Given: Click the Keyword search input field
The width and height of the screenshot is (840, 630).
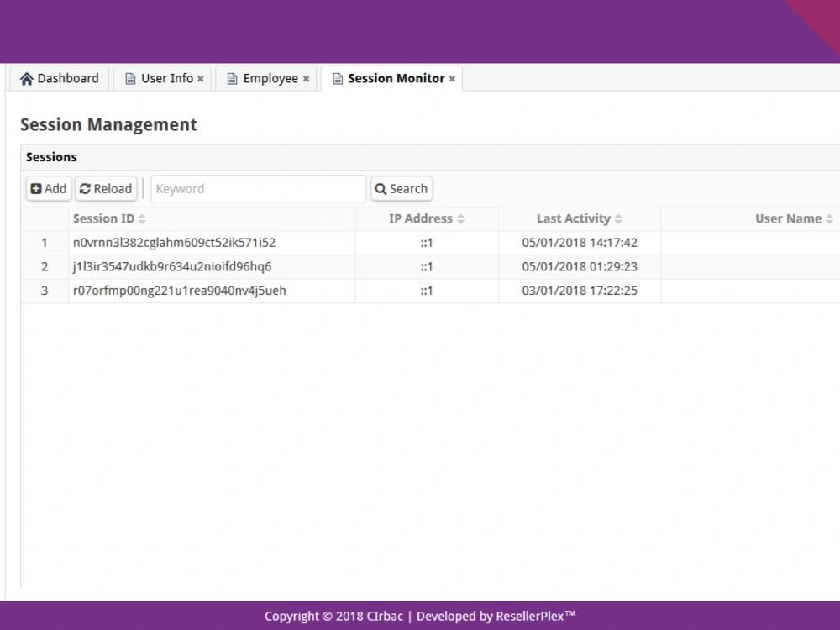Looking at the screenshot, I should [x=258, y=188].
